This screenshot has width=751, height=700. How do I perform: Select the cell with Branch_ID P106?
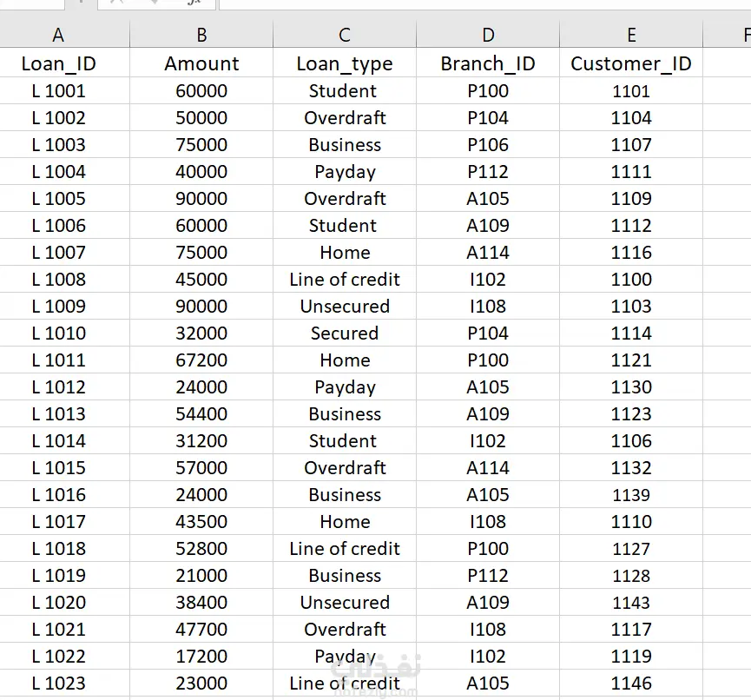coord(488,144)
